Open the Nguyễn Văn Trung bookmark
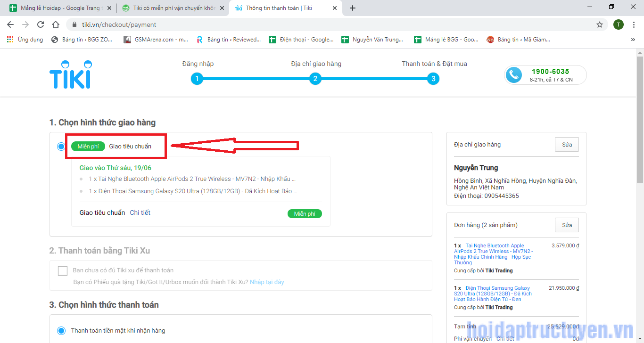The image size is (644, 343). tap(373, 40)
